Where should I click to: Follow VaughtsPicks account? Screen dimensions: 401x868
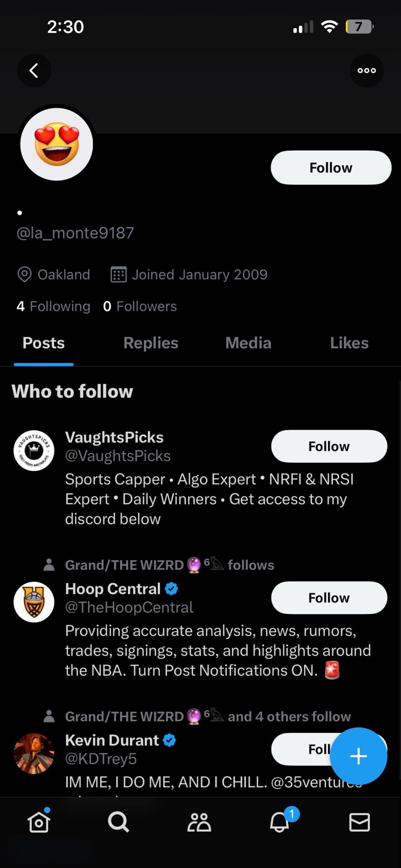tap(329, 446)
